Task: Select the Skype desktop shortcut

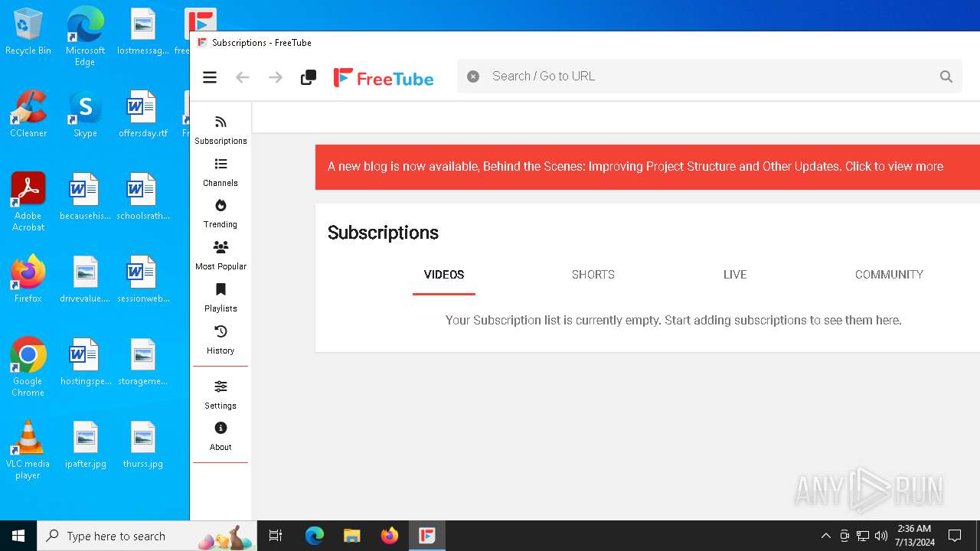Action: [x=85, y=114]
